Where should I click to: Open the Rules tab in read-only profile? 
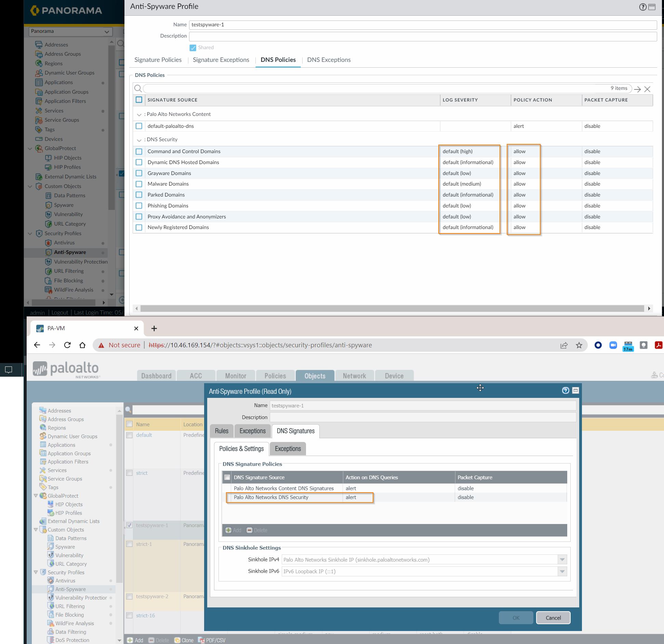[221, 431]
